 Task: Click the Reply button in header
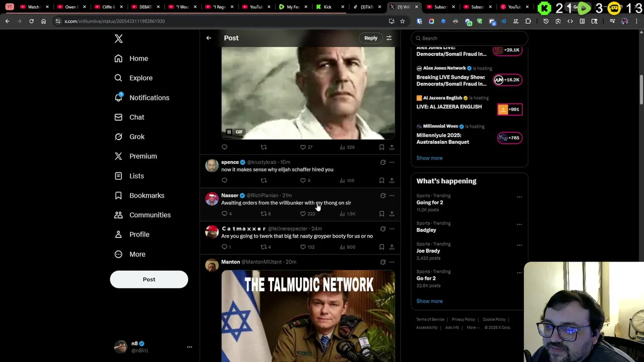[371, 38]
